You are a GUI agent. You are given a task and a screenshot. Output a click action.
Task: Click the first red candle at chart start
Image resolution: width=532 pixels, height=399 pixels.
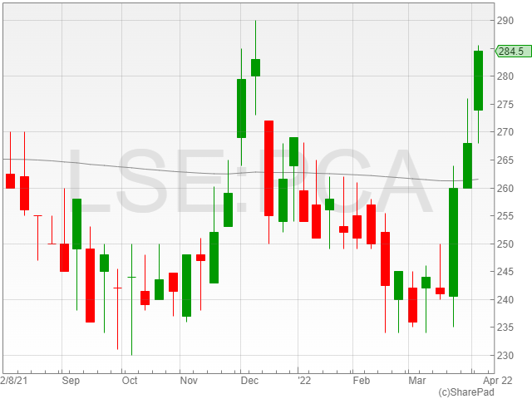pyautogui.click(x=10, y=180)
